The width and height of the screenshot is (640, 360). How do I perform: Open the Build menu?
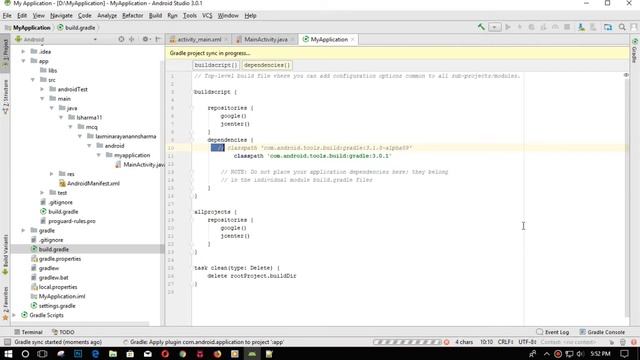click(155, 16)
